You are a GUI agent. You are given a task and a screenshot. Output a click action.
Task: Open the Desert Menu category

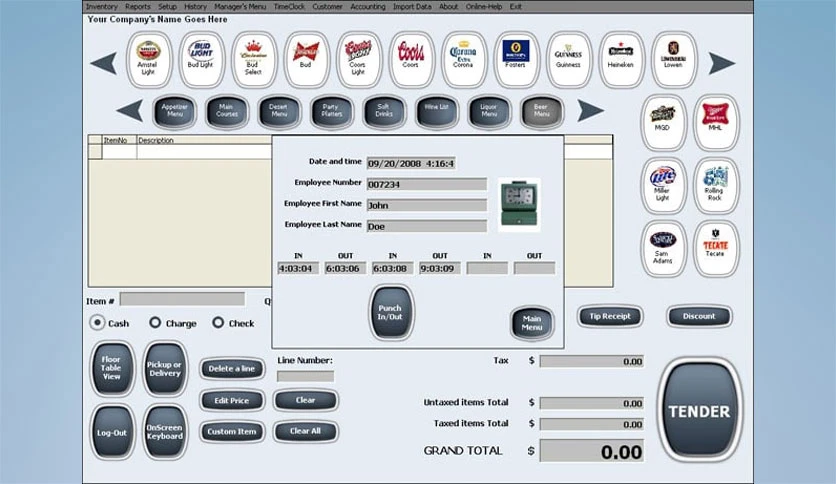click(279, 111)
